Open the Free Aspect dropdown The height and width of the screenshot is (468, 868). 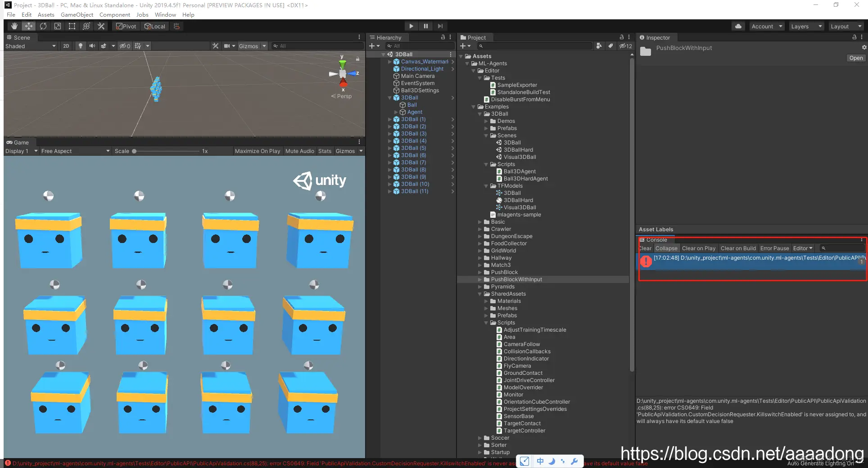tap(75, 151)
